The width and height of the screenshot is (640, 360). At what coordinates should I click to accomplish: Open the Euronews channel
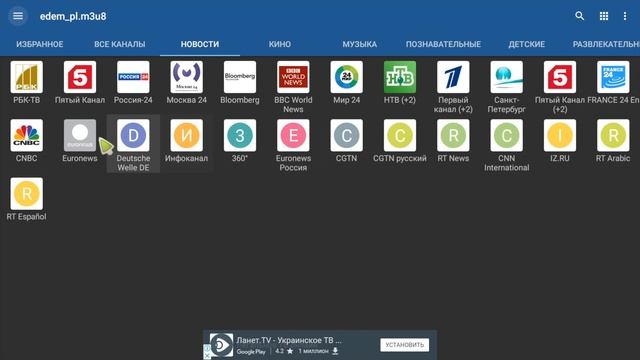point(80,136)
